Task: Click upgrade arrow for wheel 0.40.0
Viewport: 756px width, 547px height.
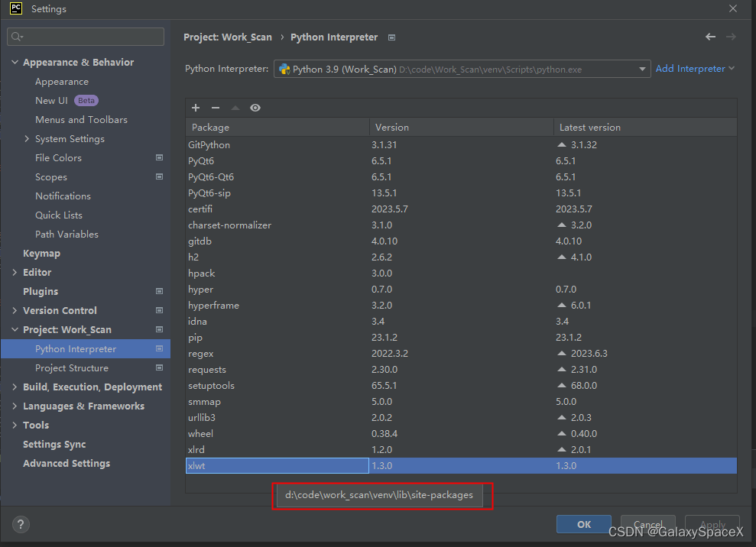Action: click(x=562, y=434)
